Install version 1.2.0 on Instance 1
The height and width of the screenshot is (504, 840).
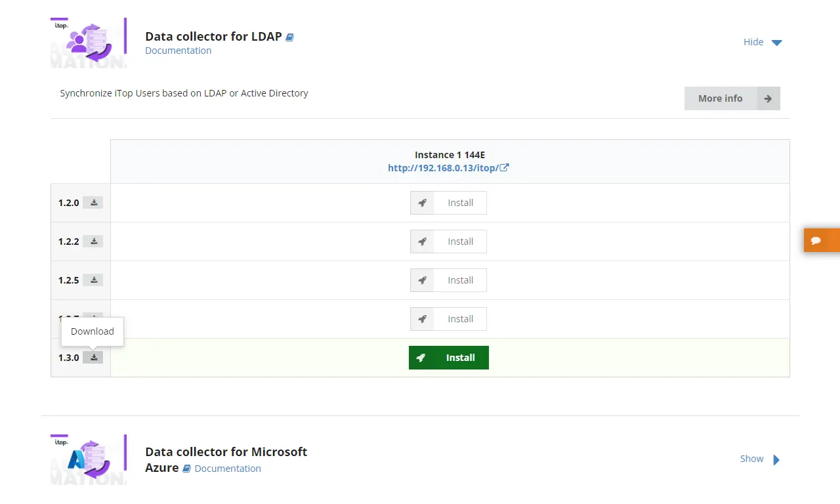click(x=448, y=203)
